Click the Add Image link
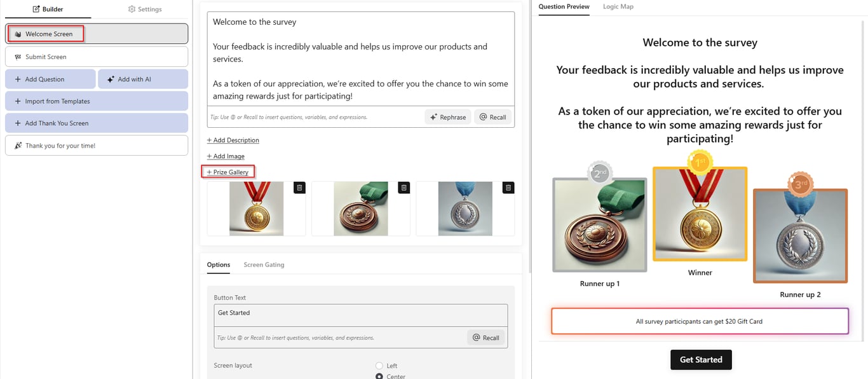The height and width of the screenshot is (379, 868). [x=226, y=156]
